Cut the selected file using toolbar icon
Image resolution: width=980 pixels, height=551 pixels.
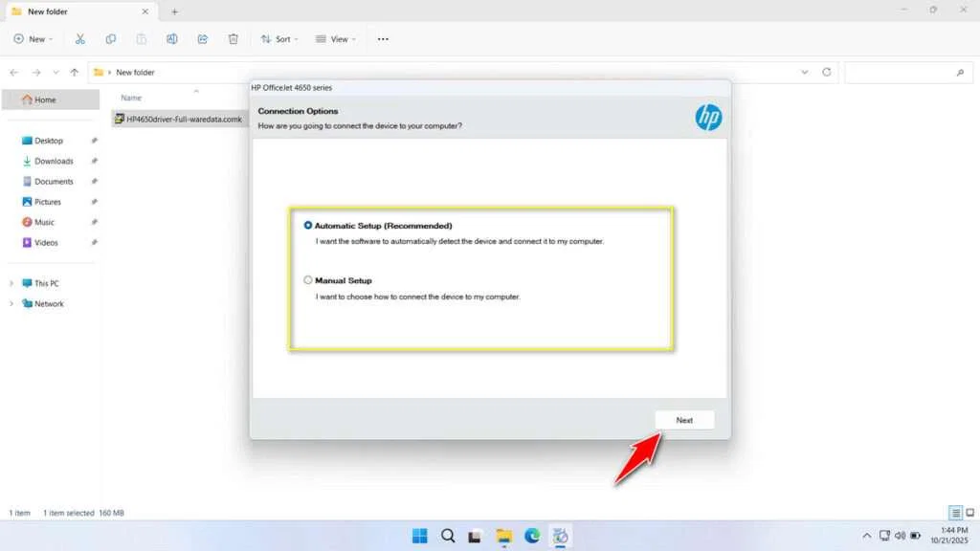[80, 38]
